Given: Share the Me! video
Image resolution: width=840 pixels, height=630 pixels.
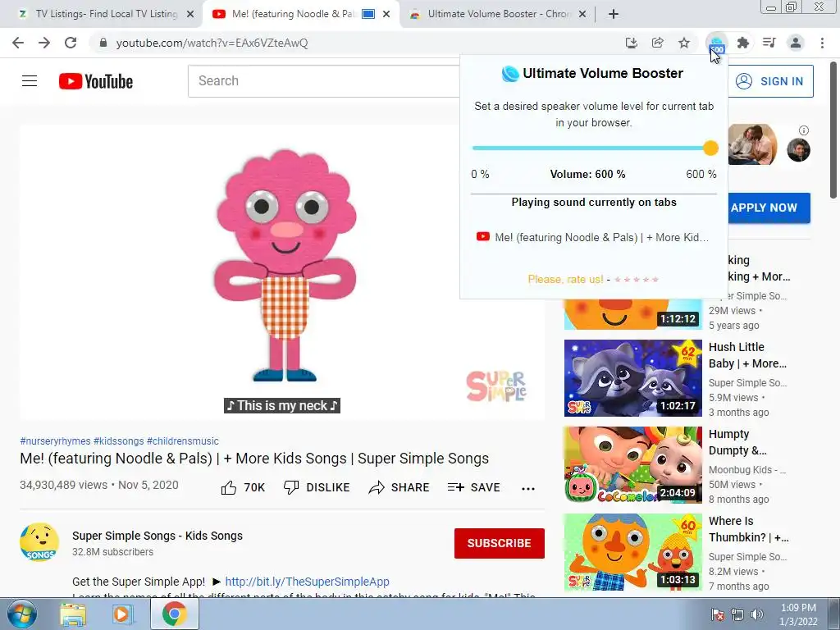Looking at the screenshot, I should [x=399, y=487].
